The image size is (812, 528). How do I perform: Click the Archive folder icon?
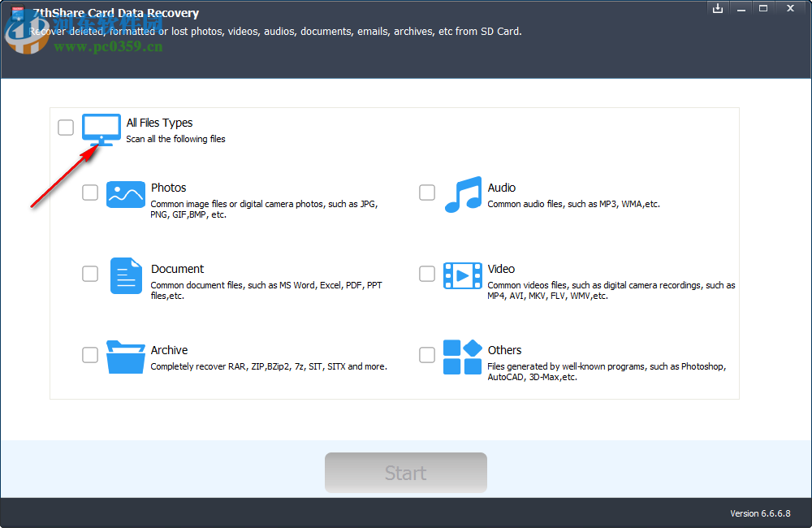pyautogui.click(x=125, y=357)
